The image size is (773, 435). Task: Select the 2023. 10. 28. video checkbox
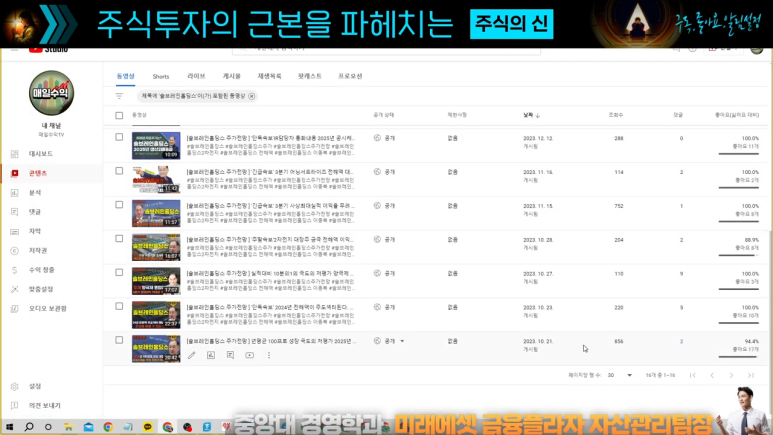click(119, 239)
